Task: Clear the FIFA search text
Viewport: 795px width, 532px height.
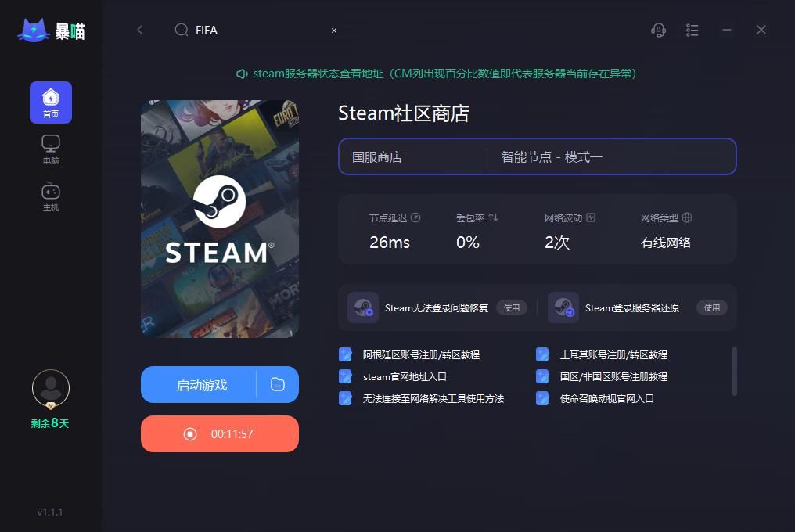Action: pyautogui.click(x=334, y=31)
